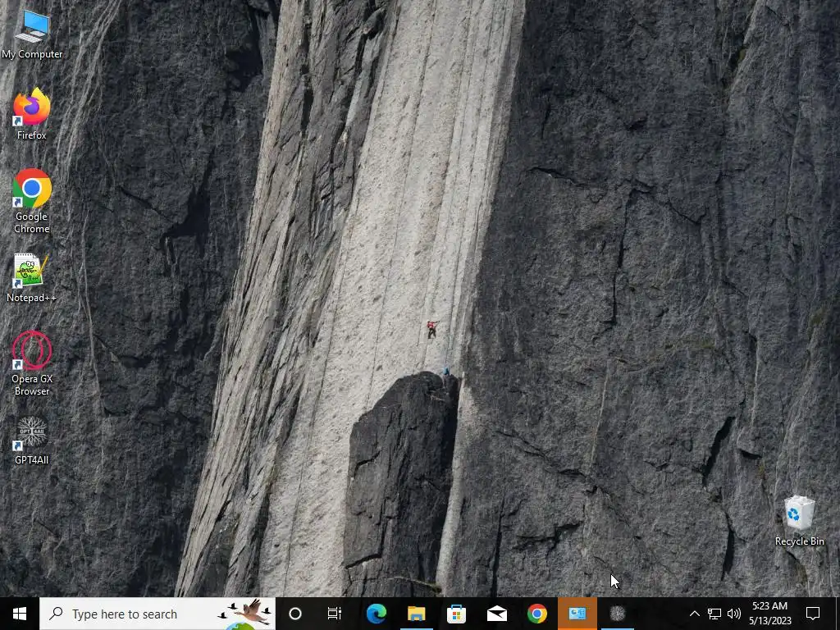
Task: Launch Microsoft Edge from the taskbar
Action: coord(376,614)
